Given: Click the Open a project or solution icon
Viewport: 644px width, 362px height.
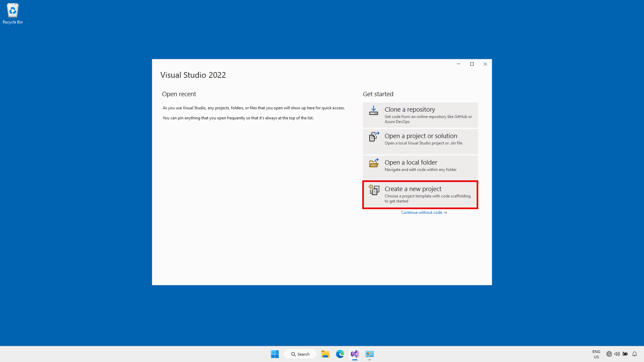Looking at the screenshot, I should [x=374, y=137].
